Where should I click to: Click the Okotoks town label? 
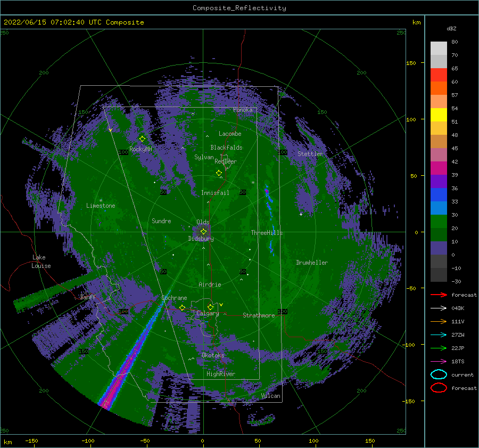tap(213, 355)
